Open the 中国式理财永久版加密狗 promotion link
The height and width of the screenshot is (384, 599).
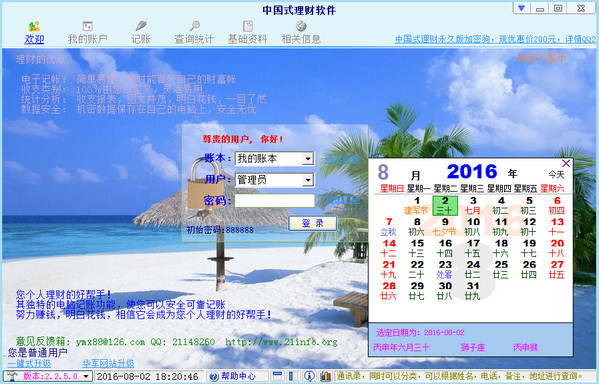495,39
